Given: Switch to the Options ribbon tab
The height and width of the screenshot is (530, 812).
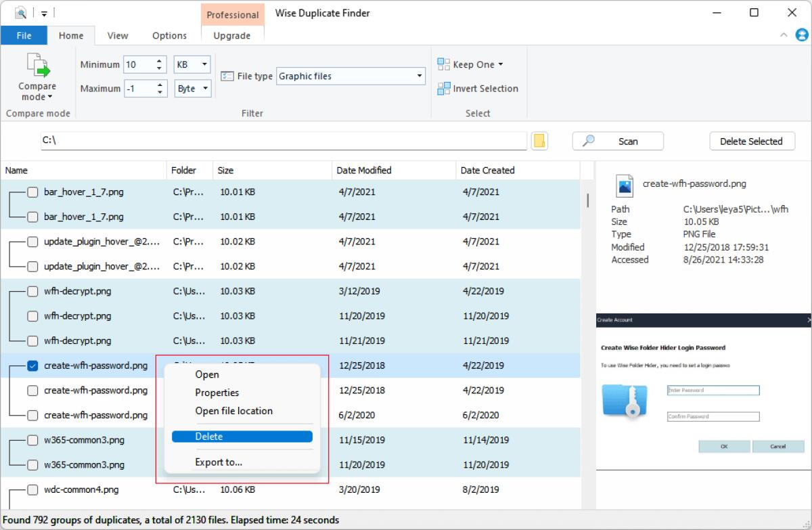Looking at the screenshot, I should 168,35.
